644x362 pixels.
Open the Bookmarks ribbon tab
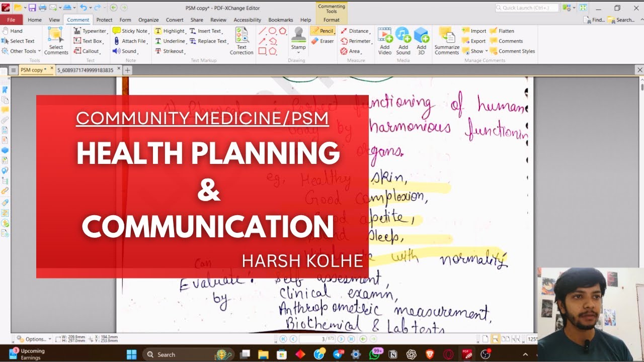[281, 20]
